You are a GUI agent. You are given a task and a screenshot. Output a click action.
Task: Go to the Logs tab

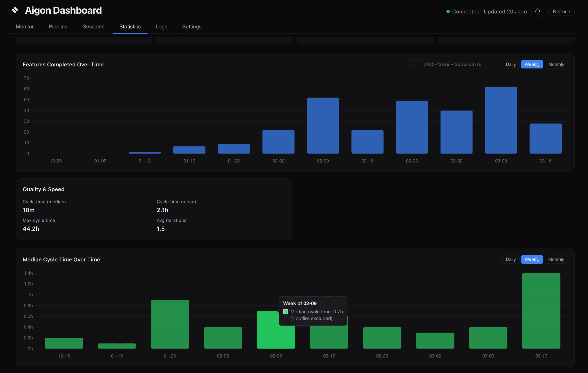pyautogui.click(x=161, y=27)
